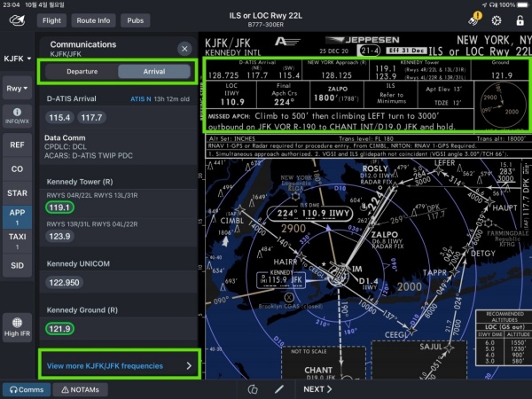Open the Route Info button
This screenshot has height=399, width=532.
(x=93, y=20)
